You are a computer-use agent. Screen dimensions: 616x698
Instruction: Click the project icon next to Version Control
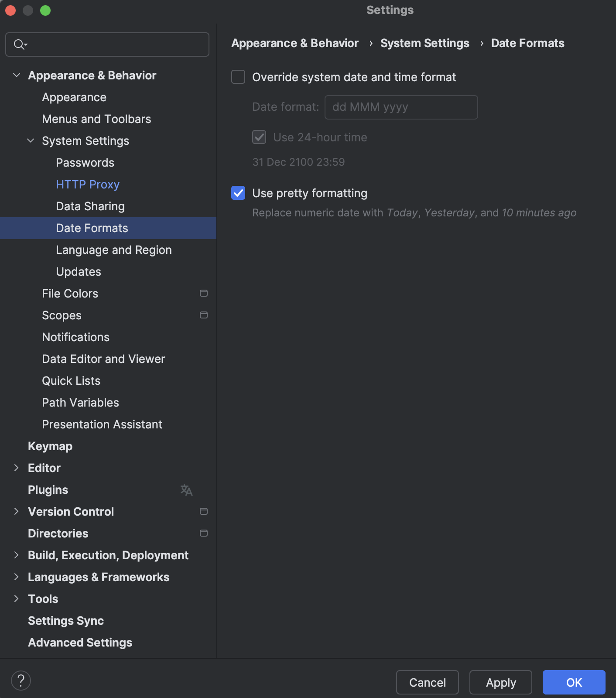(x=203, y=511)
